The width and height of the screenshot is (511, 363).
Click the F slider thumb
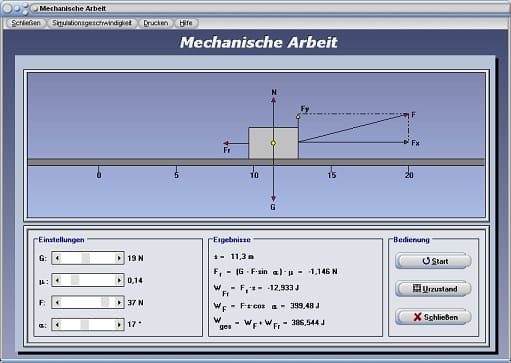pyautogui.click(x=105, y=302)
